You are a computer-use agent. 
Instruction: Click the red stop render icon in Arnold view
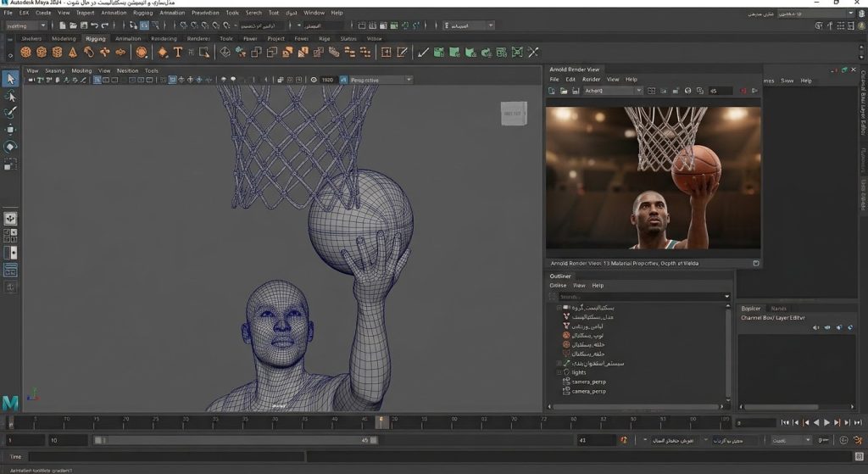pyautogui.click(x=743, y=90)
